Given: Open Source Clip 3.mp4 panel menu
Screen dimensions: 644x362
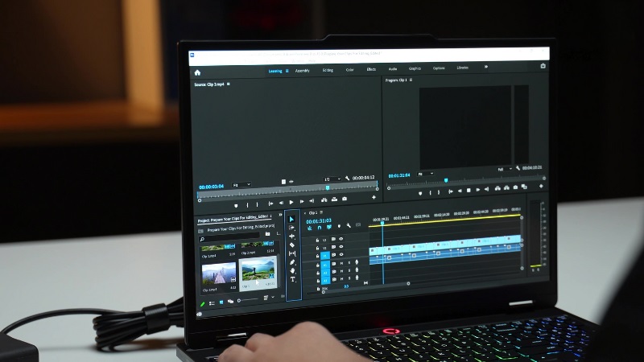Looking at the screenshot, I should pyautogui.click(x=229, y=84).
